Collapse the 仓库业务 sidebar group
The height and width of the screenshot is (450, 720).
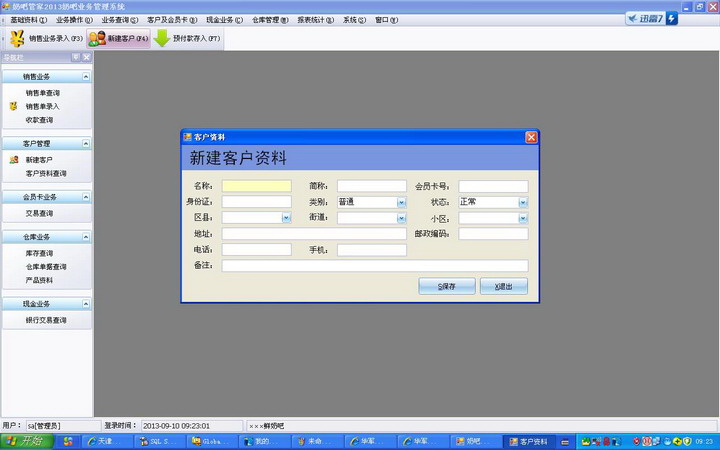[86, 237]
